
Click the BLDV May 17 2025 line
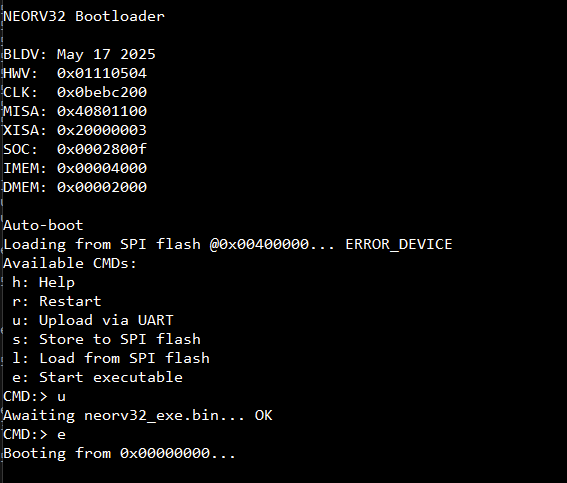click(80, 55)
